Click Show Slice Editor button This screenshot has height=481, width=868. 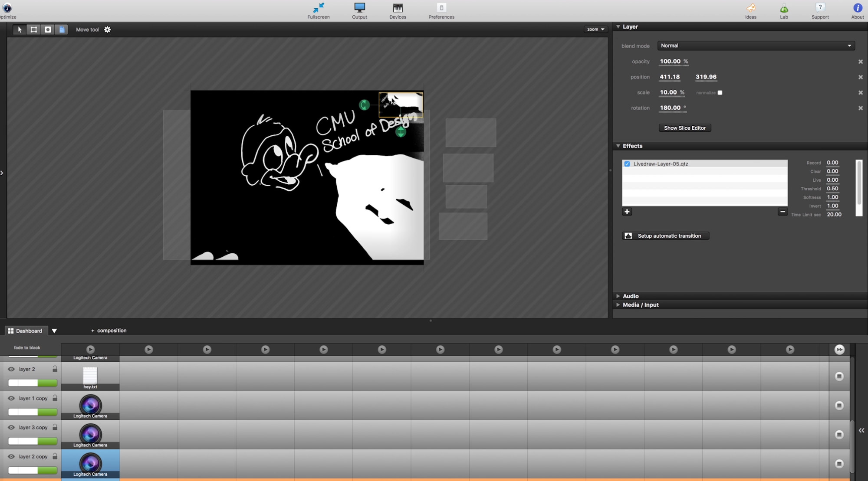coord(685,128)
